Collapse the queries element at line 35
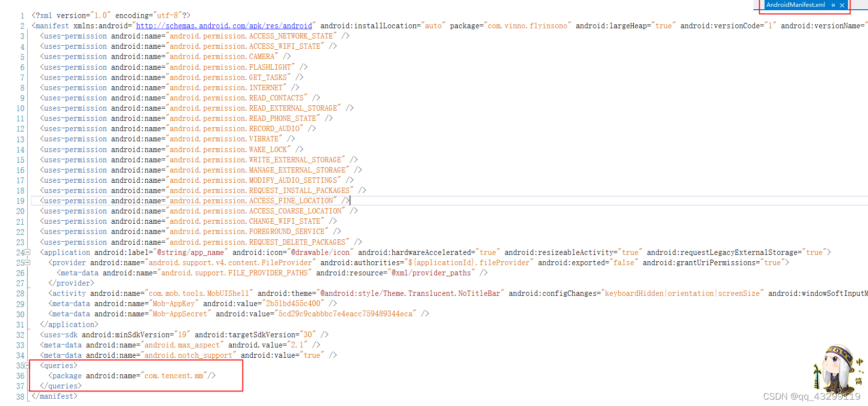Viewport: 868px width, 406px height. tap(28, 365)
